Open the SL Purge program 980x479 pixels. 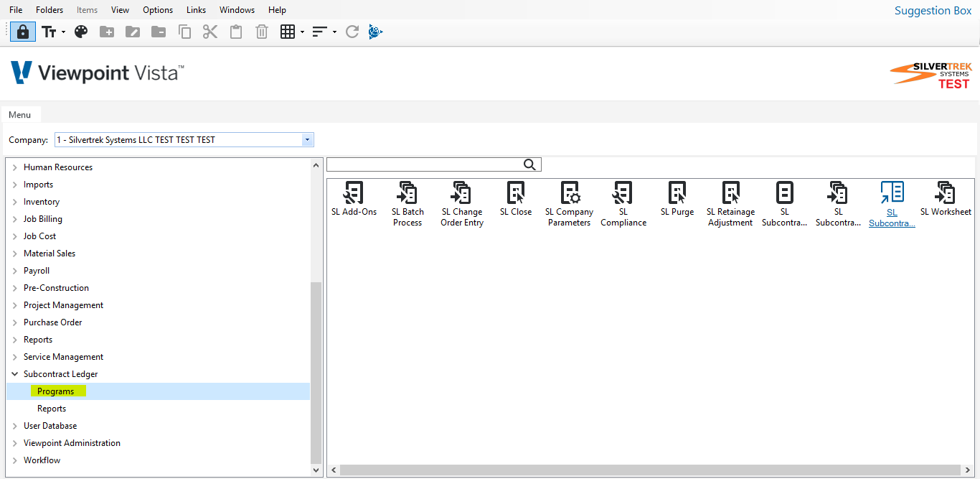[x=677, y=199]
